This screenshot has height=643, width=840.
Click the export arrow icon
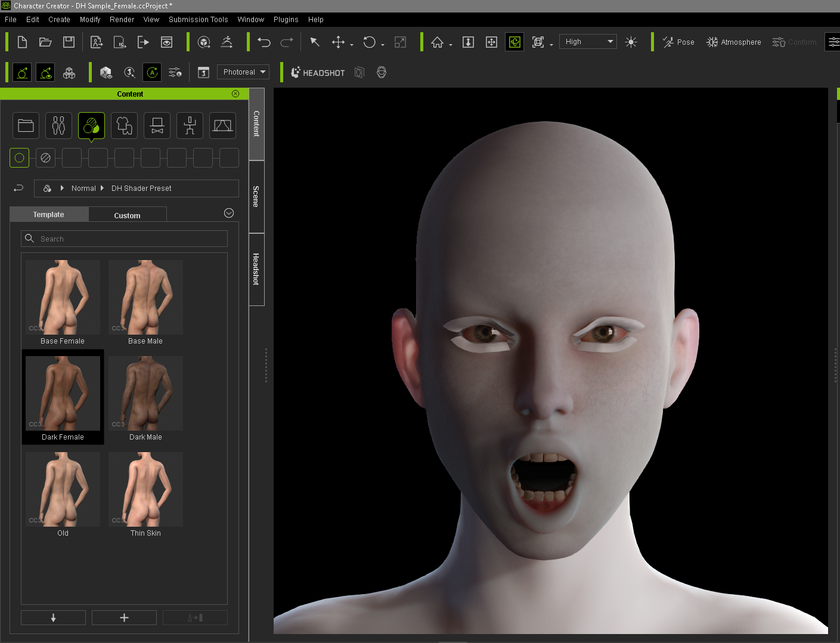pos(143,42)
